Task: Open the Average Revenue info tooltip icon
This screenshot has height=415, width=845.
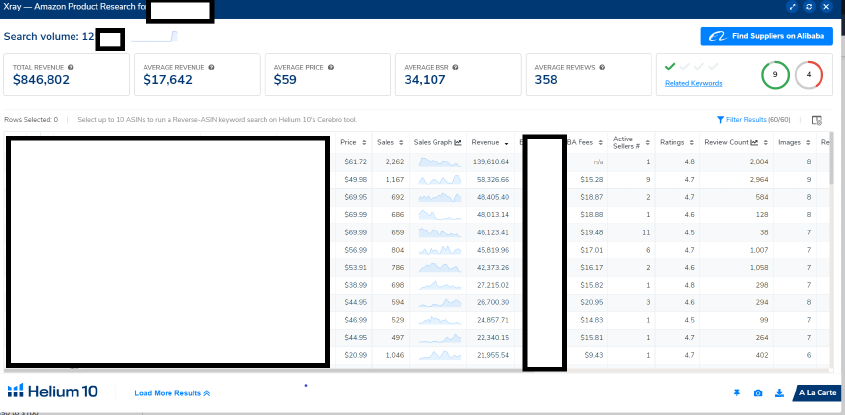Action: (x=211, y=67)
